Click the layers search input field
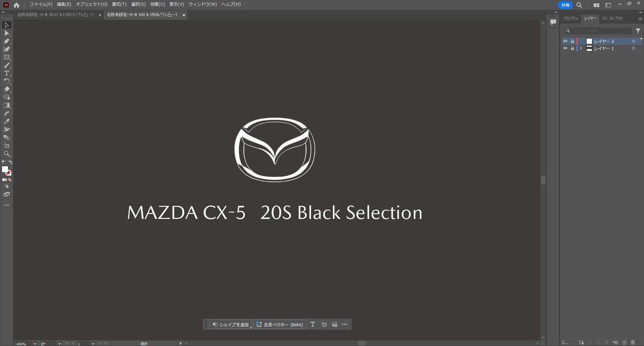The width and height of the screenshot is (644, 346). 597,31
